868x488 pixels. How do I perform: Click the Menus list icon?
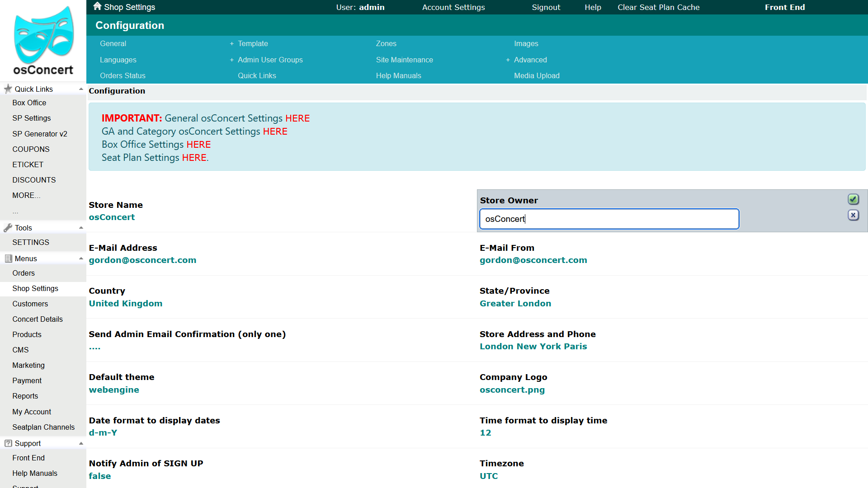(8, 258)
